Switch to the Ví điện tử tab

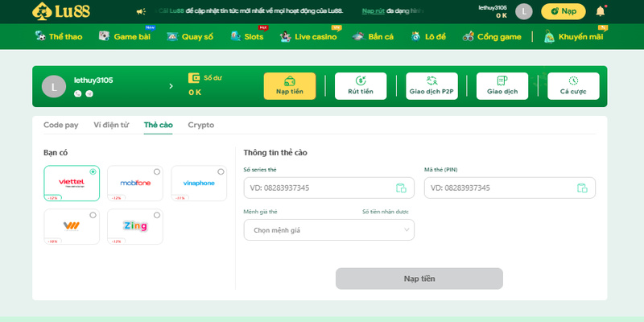111,126
